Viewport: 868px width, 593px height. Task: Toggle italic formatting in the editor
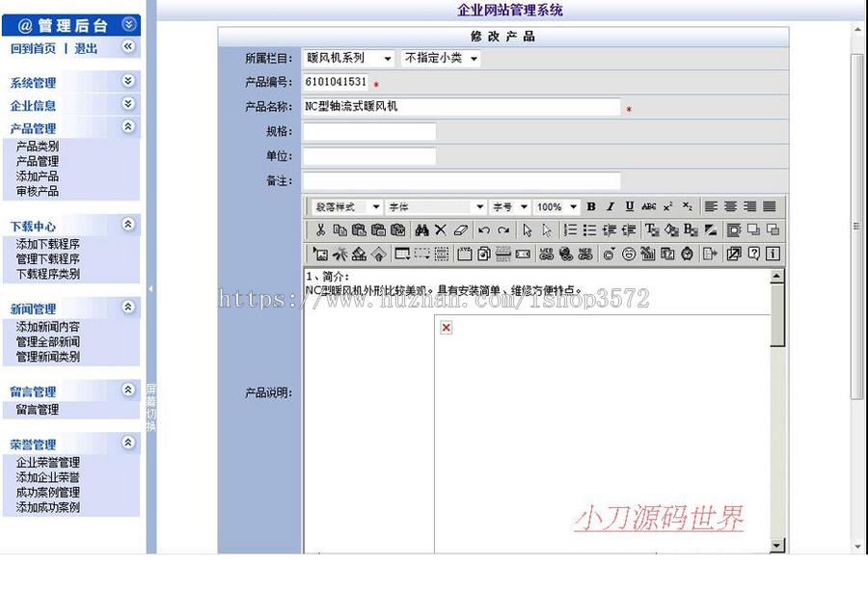pos(610,206)
